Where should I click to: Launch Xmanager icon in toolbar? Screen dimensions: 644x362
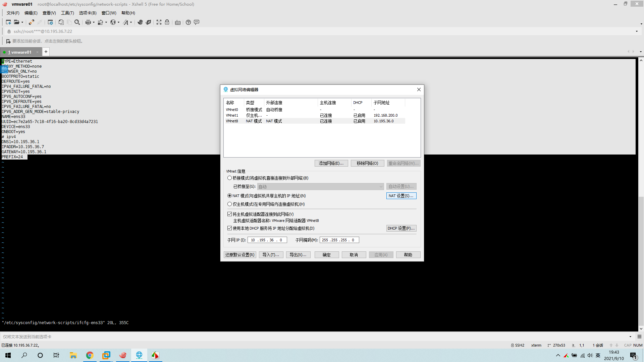click(x=148, y=22)
